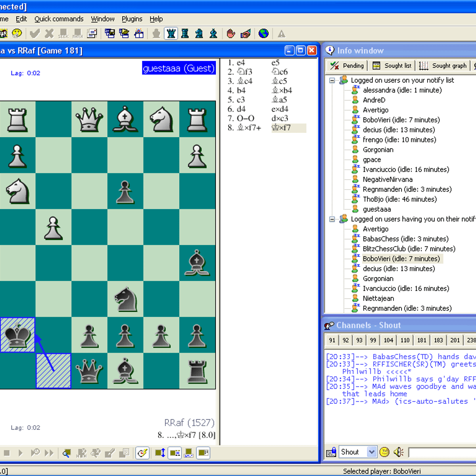Collapse the 'Logged on users on your notify list' group

tap(332, 80)
